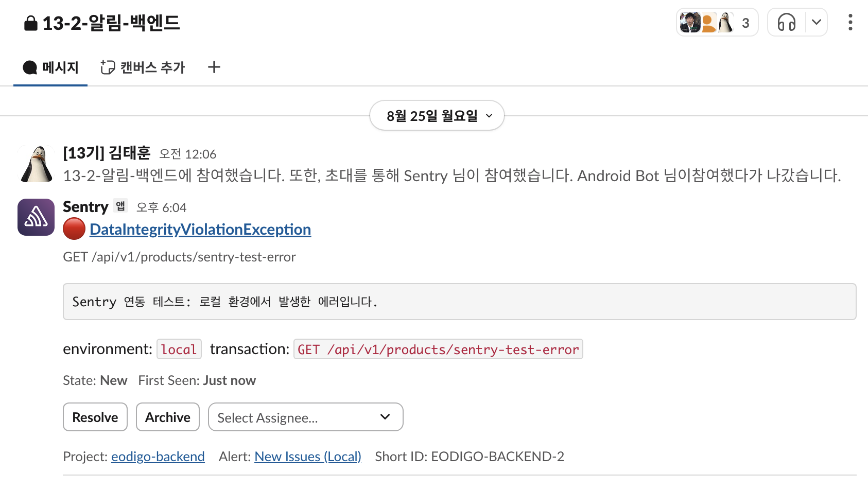Image resolution: width=868 pixels, height=491 pixels.
Task: Open the DataIntegrityViolationException issue link
Action: 200,230
